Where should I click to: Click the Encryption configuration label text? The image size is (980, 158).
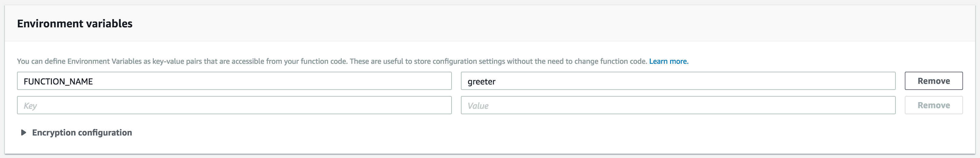click(82, 132)
